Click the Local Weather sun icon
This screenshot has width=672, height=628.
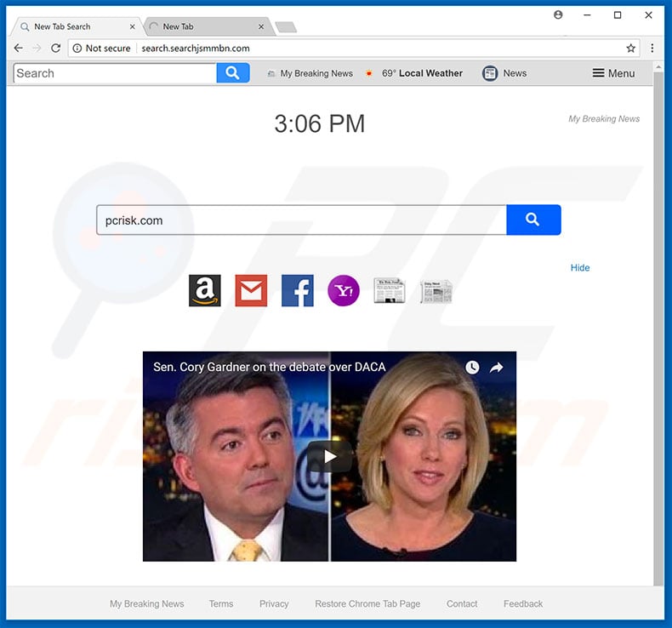click(368, 73)
